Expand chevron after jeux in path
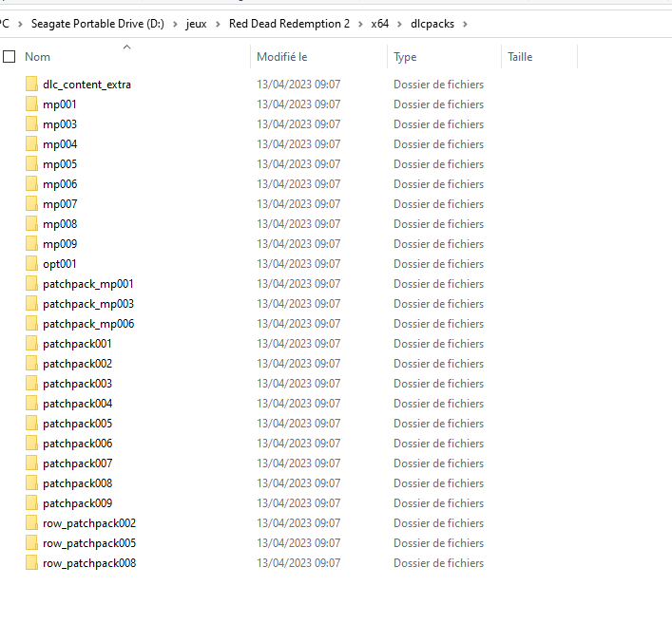 (x=218, y=24)
